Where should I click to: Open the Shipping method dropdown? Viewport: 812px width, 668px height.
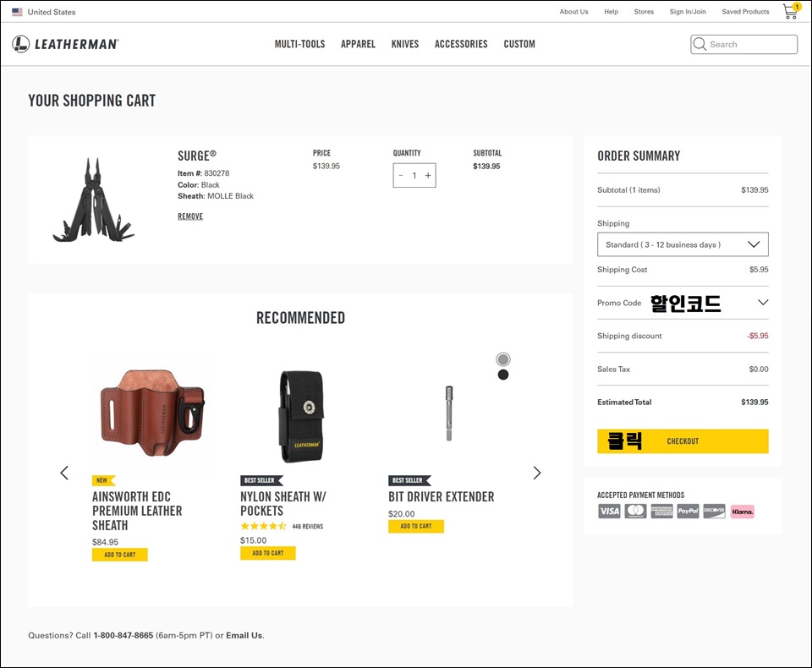click(683, 244)
